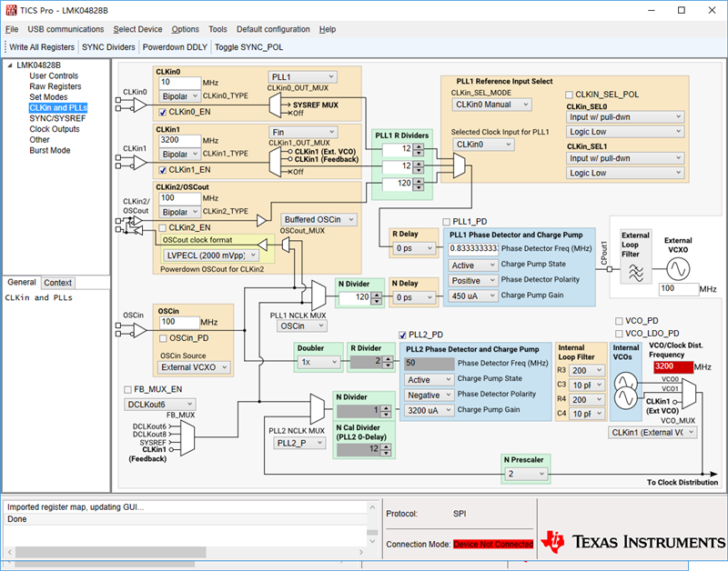Select Clock Outputs in the tree
The height and width of the screenshot is (571, 728).
(x=55, y=129)
